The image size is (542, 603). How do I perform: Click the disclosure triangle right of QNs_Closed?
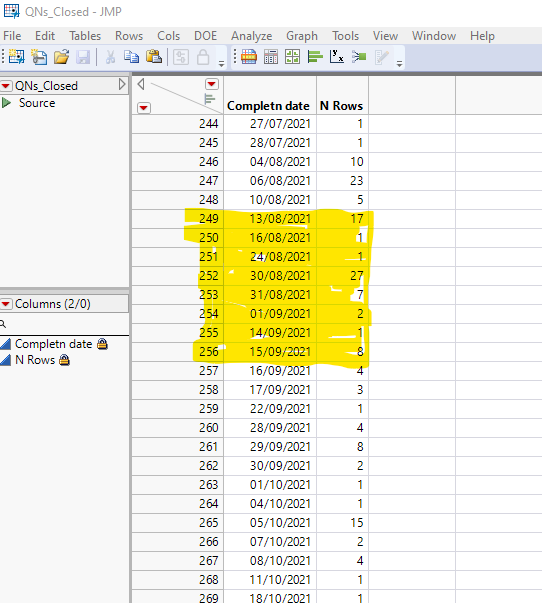coord(122,84)
